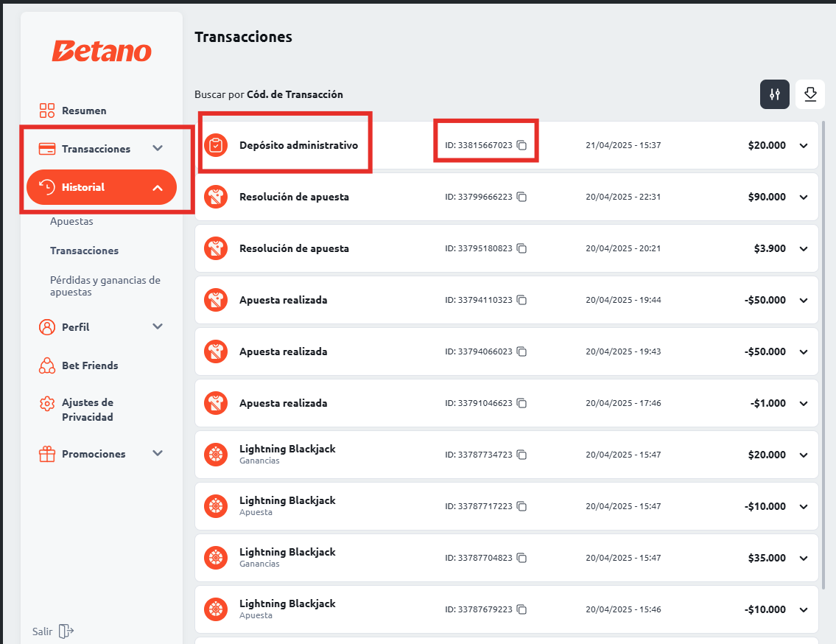Screen dimensions: 836x644
Task: Click the filter sliders icon button
Action: pyautogui.click(x=774, y=94)
